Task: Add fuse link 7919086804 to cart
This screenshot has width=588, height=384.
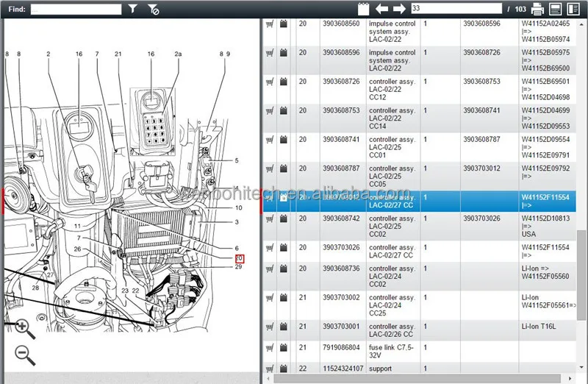Action: point(270,348)
